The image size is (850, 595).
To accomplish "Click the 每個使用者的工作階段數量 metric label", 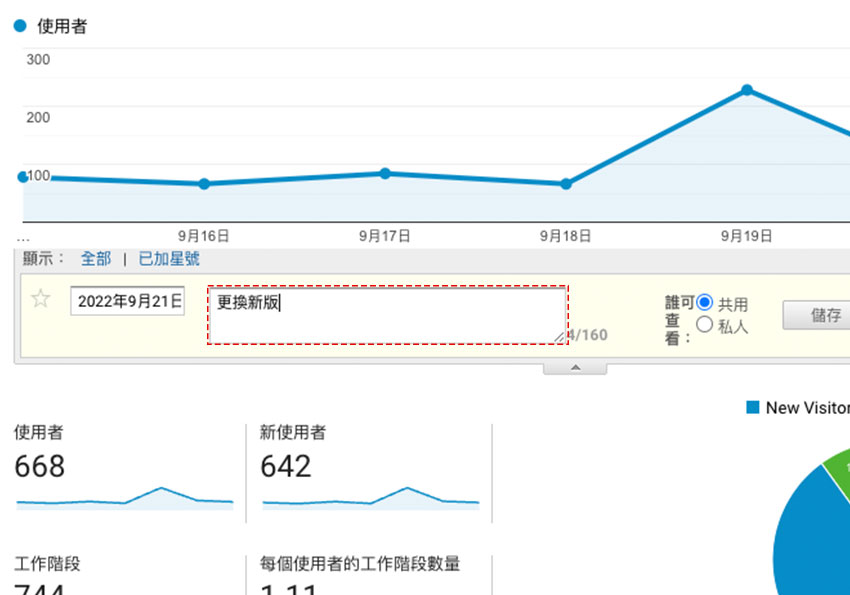I will [x=360, y=564].
